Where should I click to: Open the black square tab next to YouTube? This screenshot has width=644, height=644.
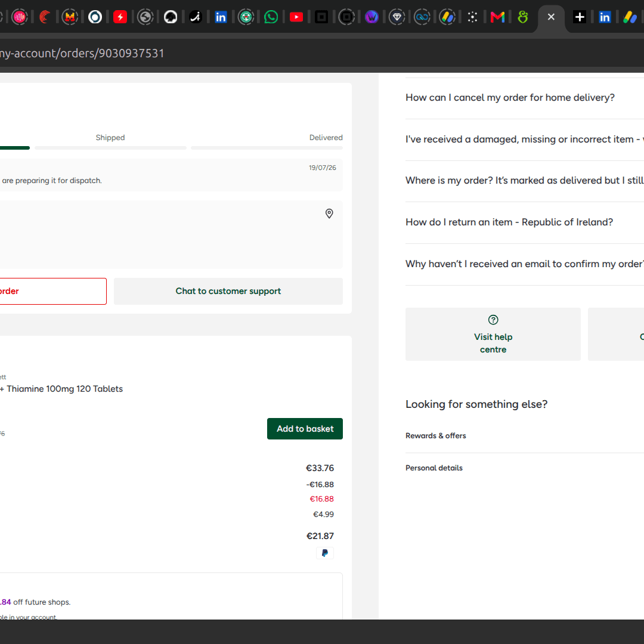[x=321, y=17]
